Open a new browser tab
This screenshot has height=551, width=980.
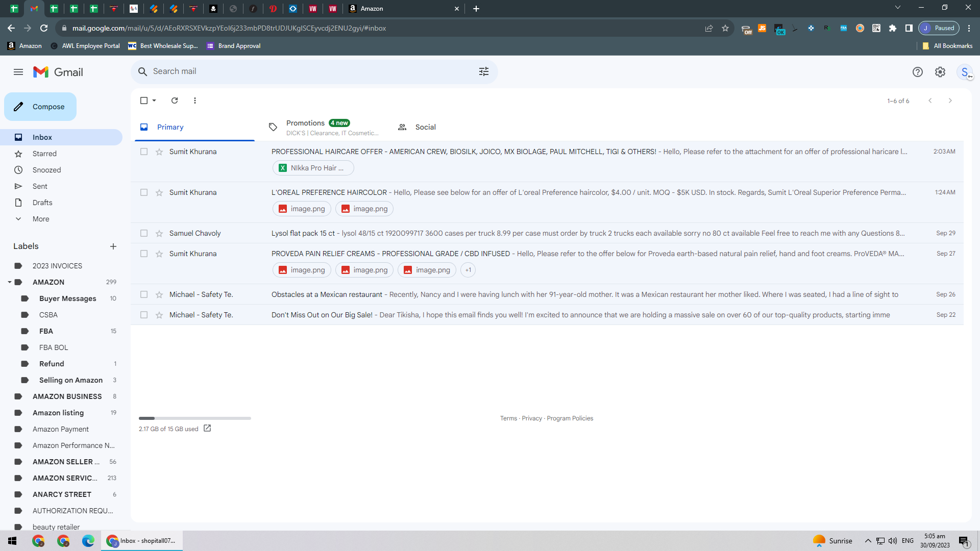pyautogui.click(x=476, y=9)
